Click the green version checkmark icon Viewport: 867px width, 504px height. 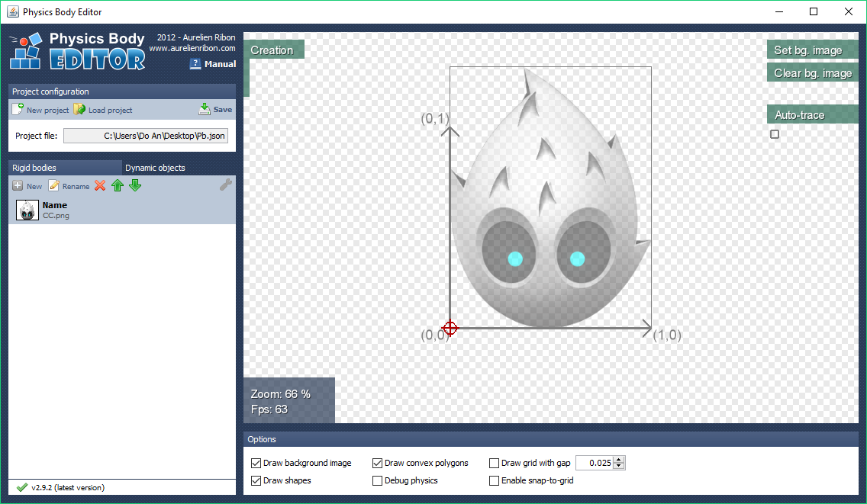click(x=22, y=487)
